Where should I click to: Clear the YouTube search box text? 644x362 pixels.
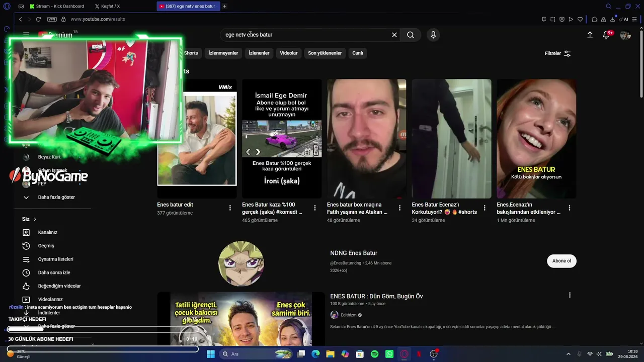coord(394,35)
